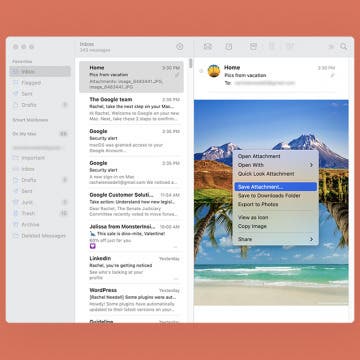Viewport: 360px width, 360px height.
Task: Open the Sent mailbox under Favorites
Action: tap(40, 94)
